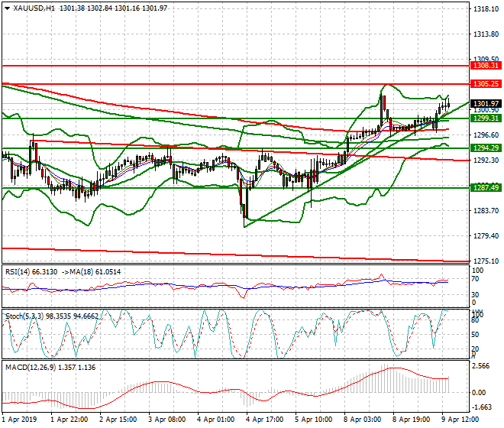Image resolution: width=504 pixels, height=428 pixels.
Task: Click the 1279.40 price scale value
Action: [x=486, y=236]
